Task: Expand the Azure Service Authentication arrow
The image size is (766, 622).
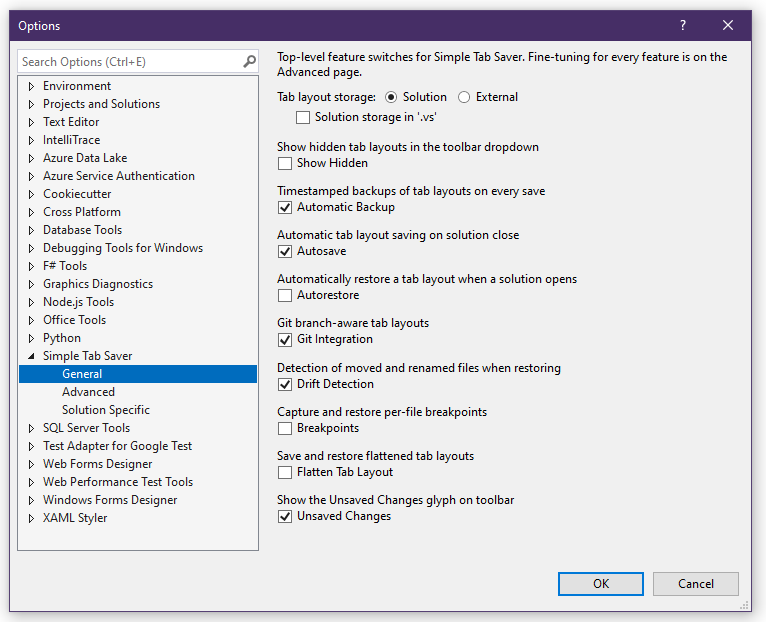Action: [31, 176]
